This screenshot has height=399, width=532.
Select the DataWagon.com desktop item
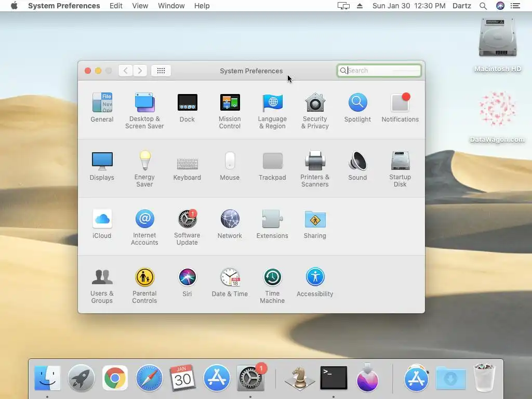(x=497, y=117)
